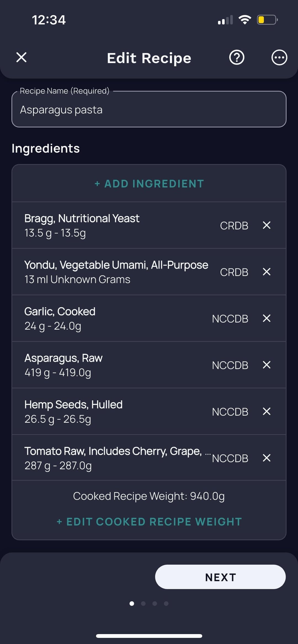Open the Bragg Nutritional Yeast entry
The width and height of the screenshot is (298, 644).
[110, 225]
